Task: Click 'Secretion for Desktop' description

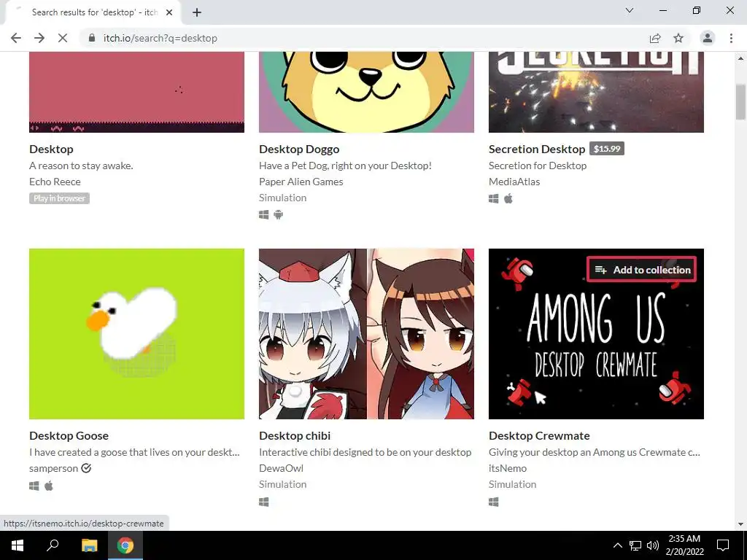Action: (x=538, y=166)
